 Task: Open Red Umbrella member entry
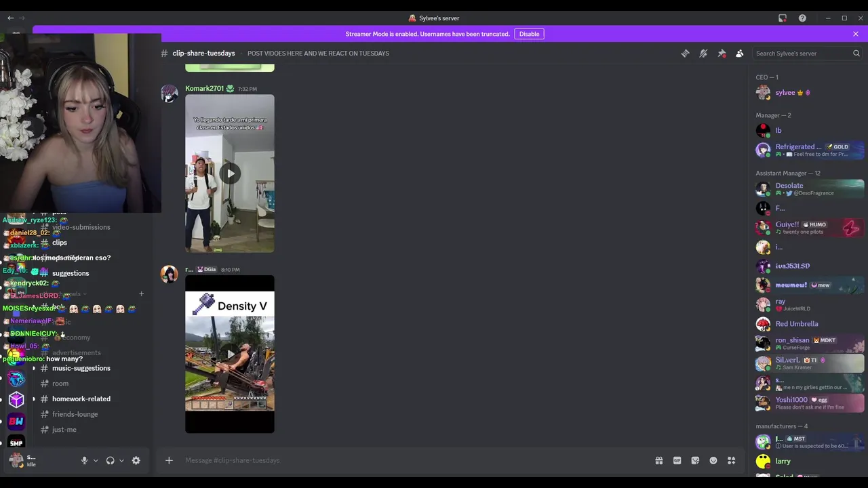(810, 324)
